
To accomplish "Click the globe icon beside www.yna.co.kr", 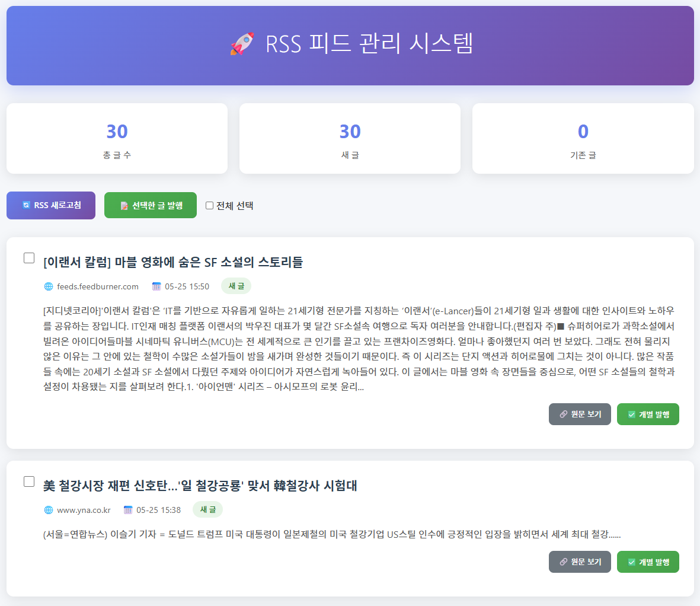I will [x=49, y=509].
